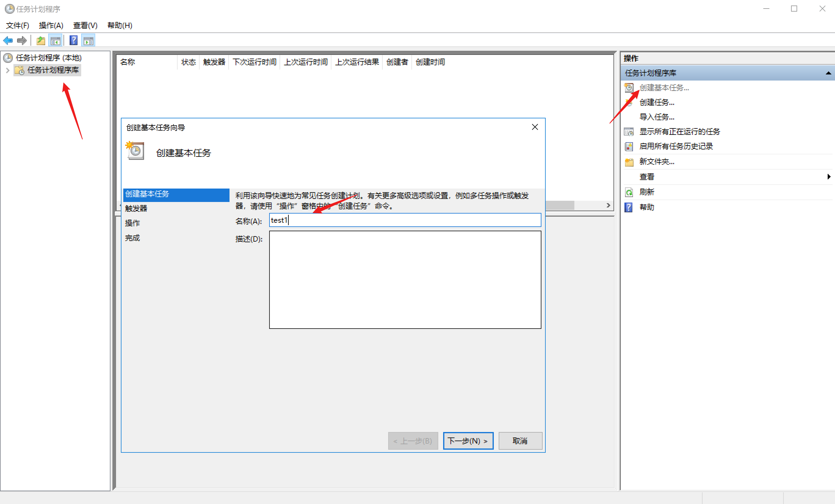Click 导入任务... in actions pane
The width and height of the screenshot is (835, 504).
pos(657,117)
